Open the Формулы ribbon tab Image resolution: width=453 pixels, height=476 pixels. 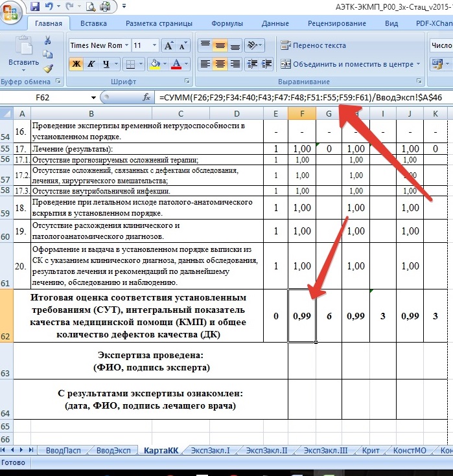[x=227, y=23]
